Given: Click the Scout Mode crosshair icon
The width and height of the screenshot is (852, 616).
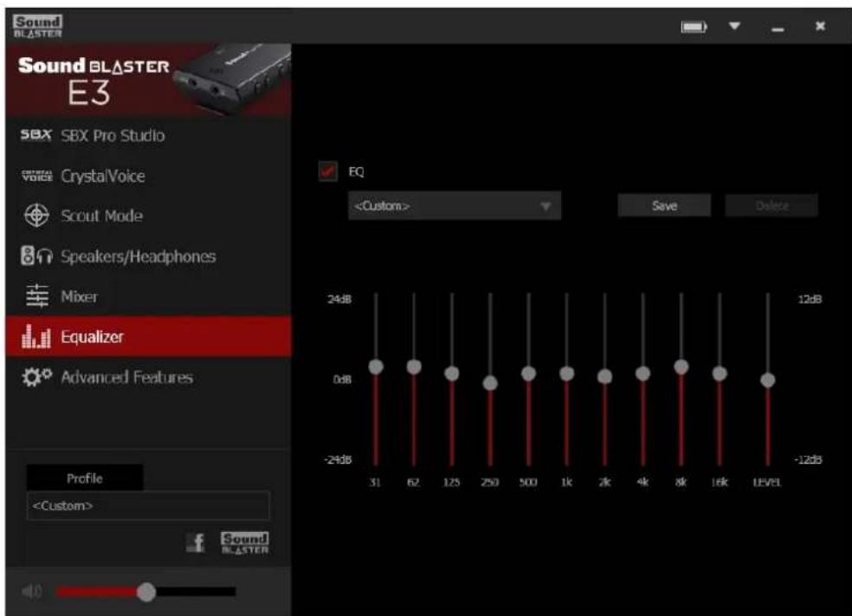Looking at the screenshot, I should coord(36,215).
